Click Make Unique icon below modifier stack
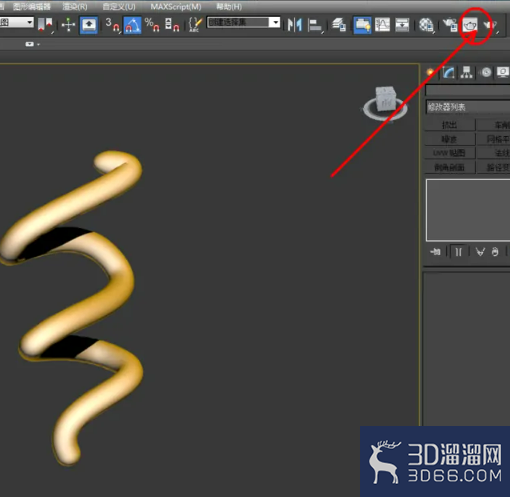Image resolution: width=510 pixels, height=497 pixels. coord(480,252)
